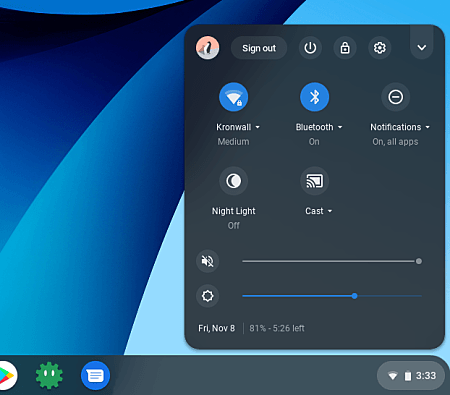Image resolution: width=450 pixels, height=395 pixels.
Task: Toggle Wi-Fi with the blue network icon
Action: [233, 97]
